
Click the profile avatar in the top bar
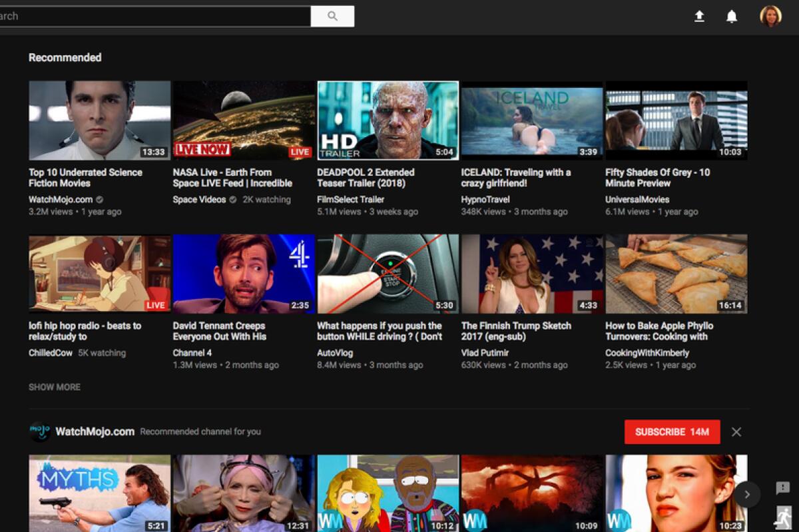(770, 16)
